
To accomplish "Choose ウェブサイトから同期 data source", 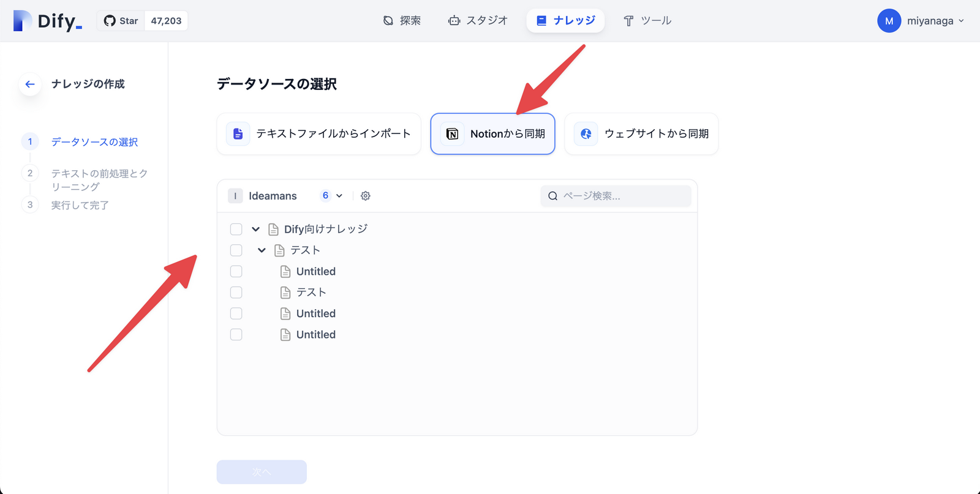I will [x=641, y=133].
